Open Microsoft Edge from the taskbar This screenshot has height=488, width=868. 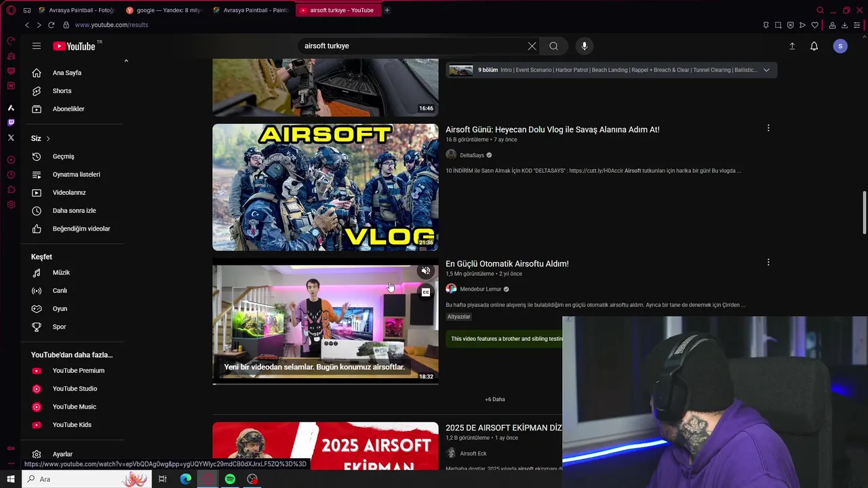(x=186, y=479)
